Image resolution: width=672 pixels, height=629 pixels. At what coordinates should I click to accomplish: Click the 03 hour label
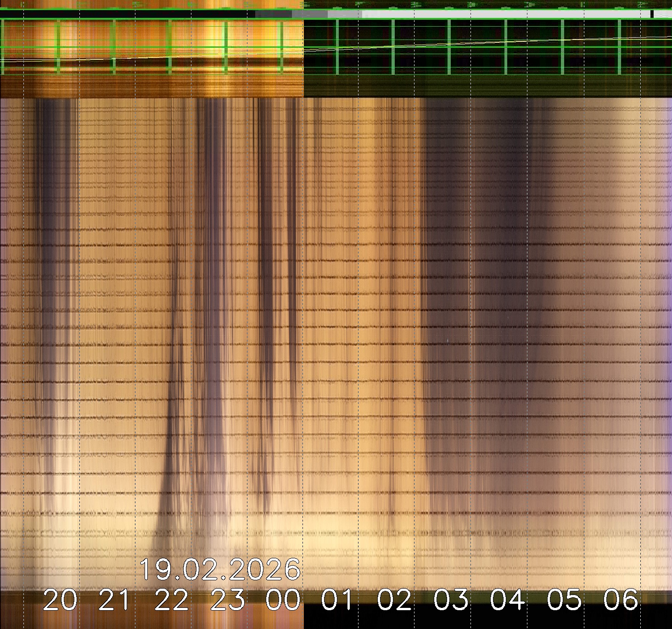[451, 600]
